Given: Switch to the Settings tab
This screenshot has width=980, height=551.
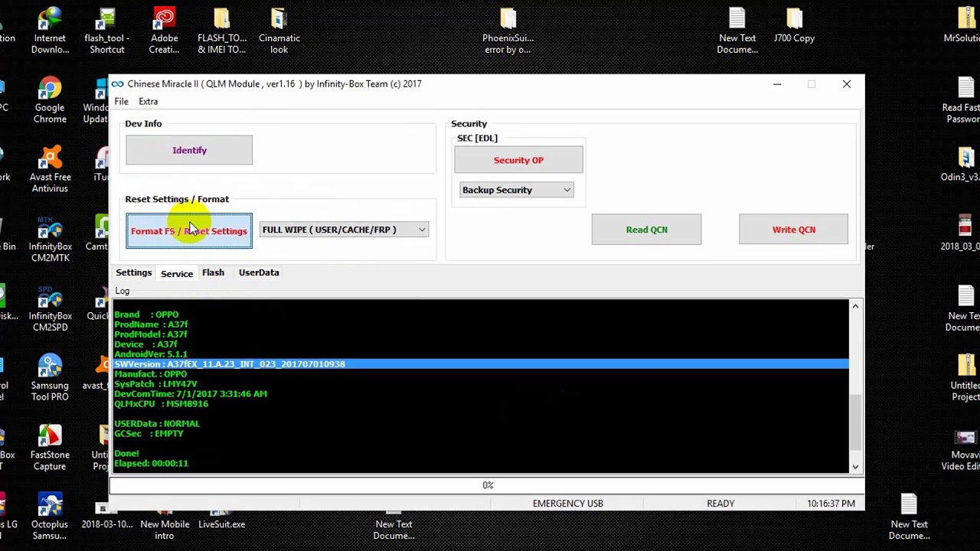Looking at the screenshot, I should tap(133, 272).
